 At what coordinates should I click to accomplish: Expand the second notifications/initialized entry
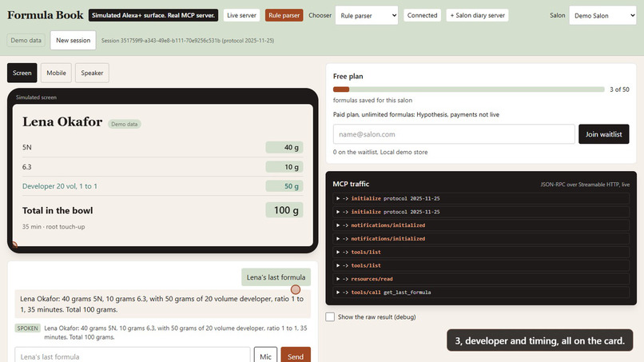click(x=481, y=239)
